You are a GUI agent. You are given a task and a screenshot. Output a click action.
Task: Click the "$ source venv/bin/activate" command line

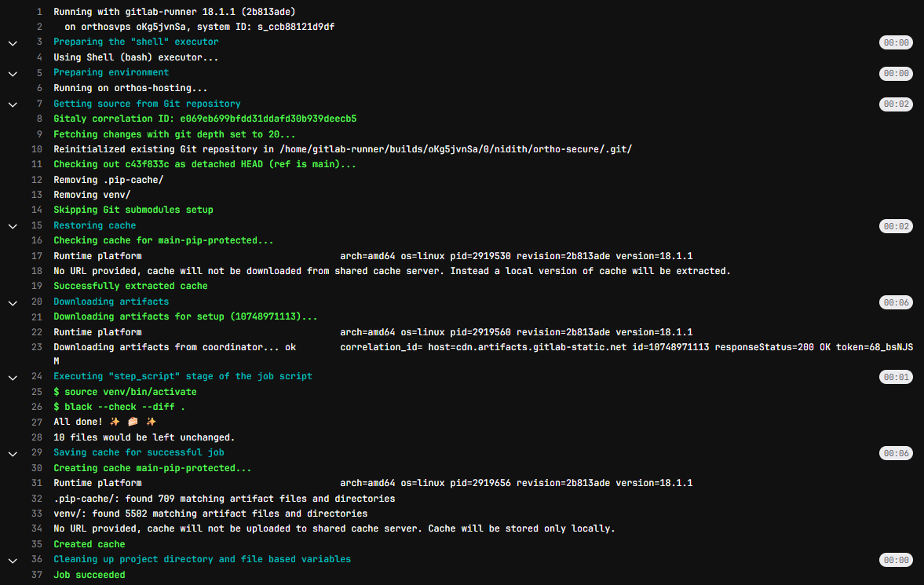pyautogui.click(x=125, y=392)
